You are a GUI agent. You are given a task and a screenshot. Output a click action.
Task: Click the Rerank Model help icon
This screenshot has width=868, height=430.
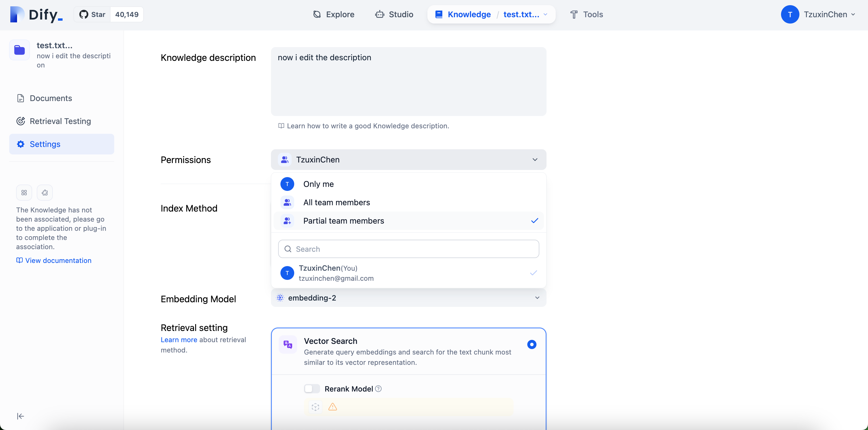coord(378,389)
